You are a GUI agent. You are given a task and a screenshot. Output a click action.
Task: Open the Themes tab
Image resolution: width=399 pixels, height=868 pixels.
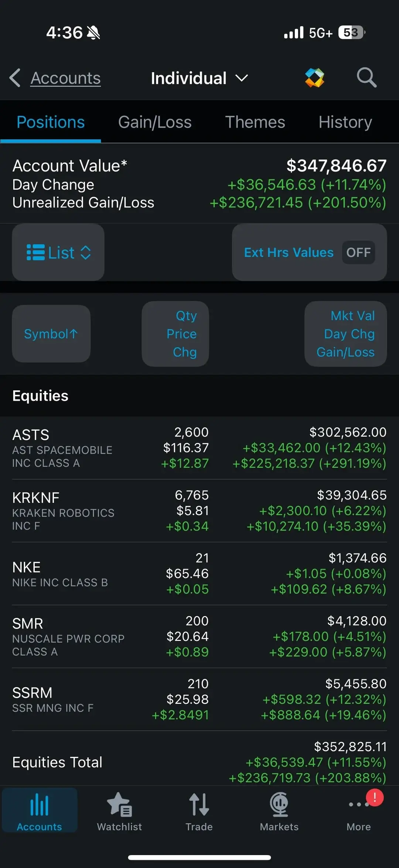255,122
